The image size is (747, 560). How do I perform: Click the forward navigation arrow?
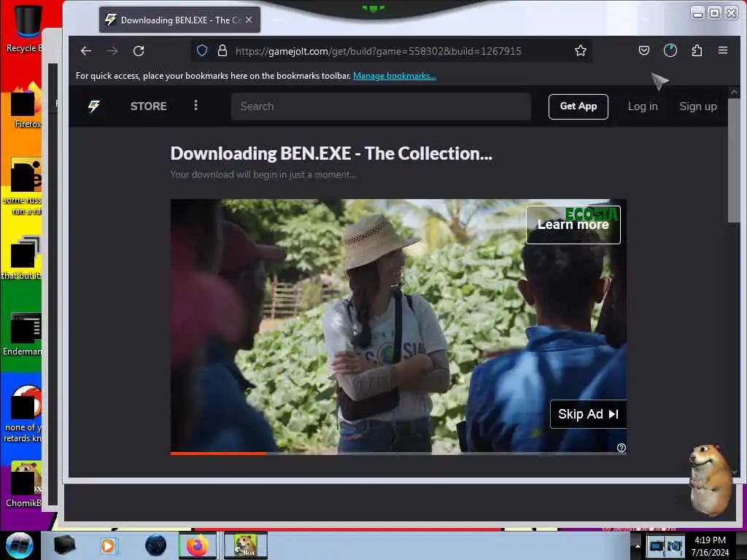point(112,51)
